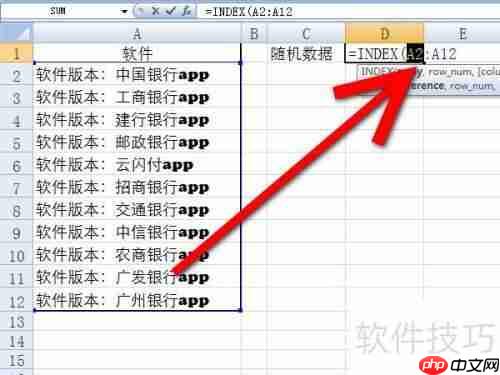This screenshot has width=500, height=375.
Task: Select row 6 header
Action: pos(16,165)
